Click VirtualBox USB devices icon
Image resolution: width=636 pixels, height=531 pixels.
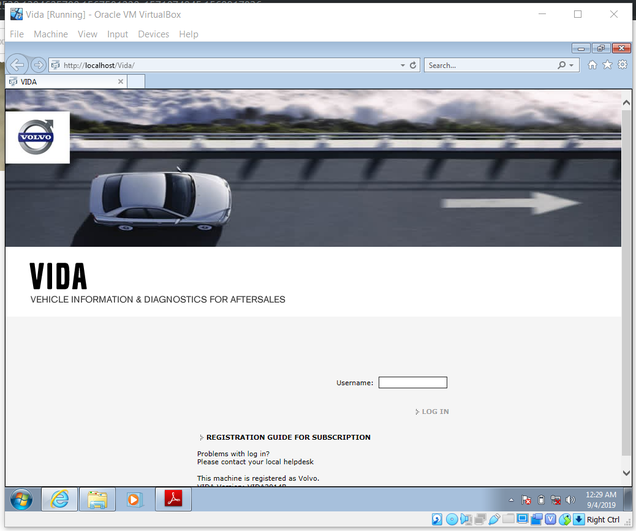click(x=494, y=519)
